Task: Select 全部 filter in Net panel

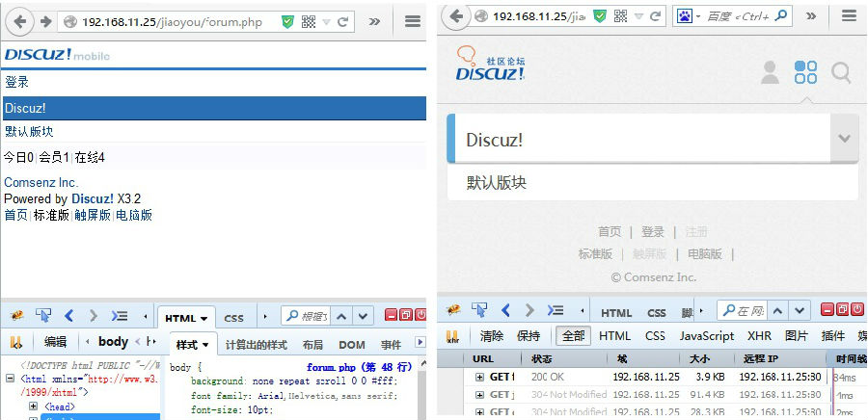Action: click(x=574, y=335)
